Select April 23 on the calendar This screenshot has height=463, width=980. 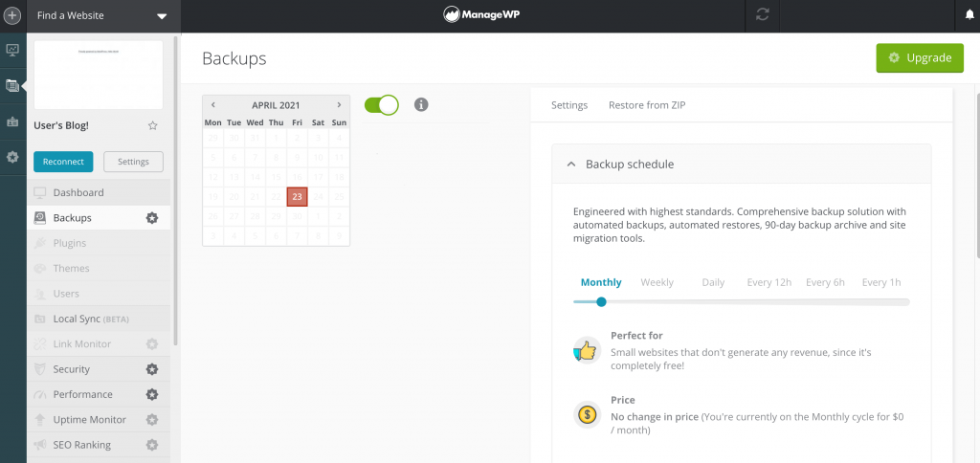pos(297,196)
